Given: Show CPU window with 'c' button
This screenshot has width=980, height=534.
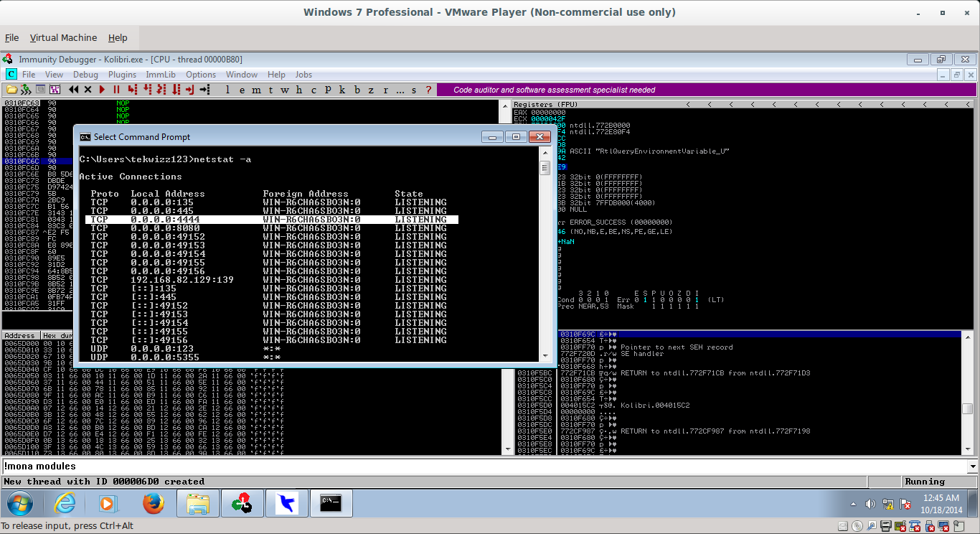Looking at the screenshot, I should (314, 90).
